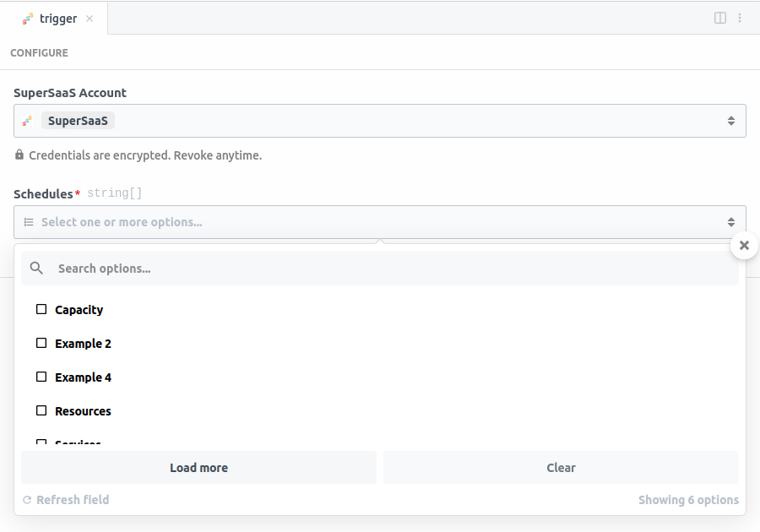Viewport: 760px width, 532px height.
Task: Click the SuperSaaS logo on the trigger tab
Action: point(26,18)
